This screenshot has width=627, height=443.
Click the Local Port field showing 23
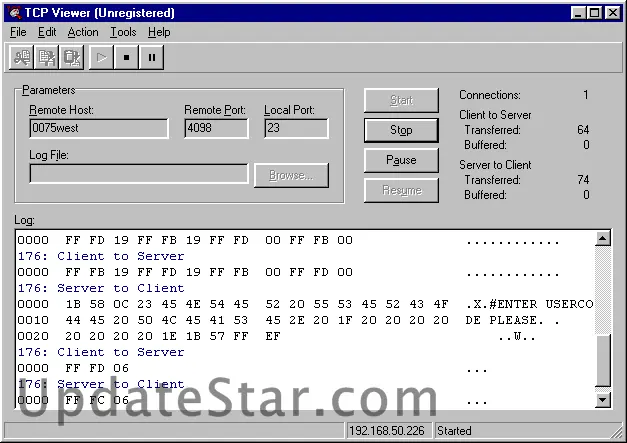tap(296, 128)
